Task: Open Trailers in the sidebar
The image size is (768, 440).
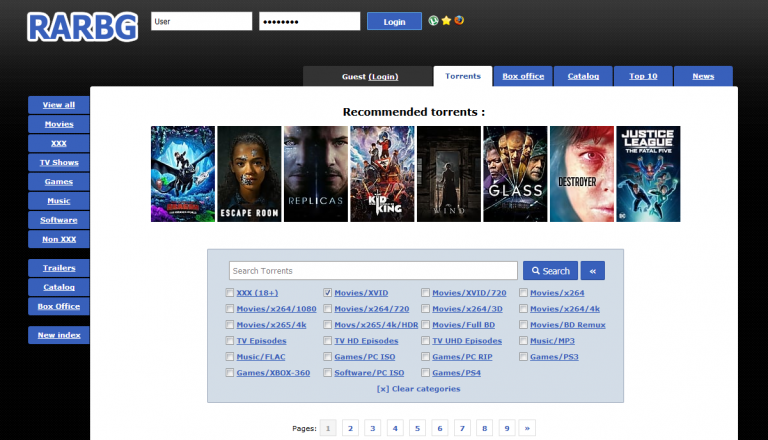Action: (x=59, y=268)
